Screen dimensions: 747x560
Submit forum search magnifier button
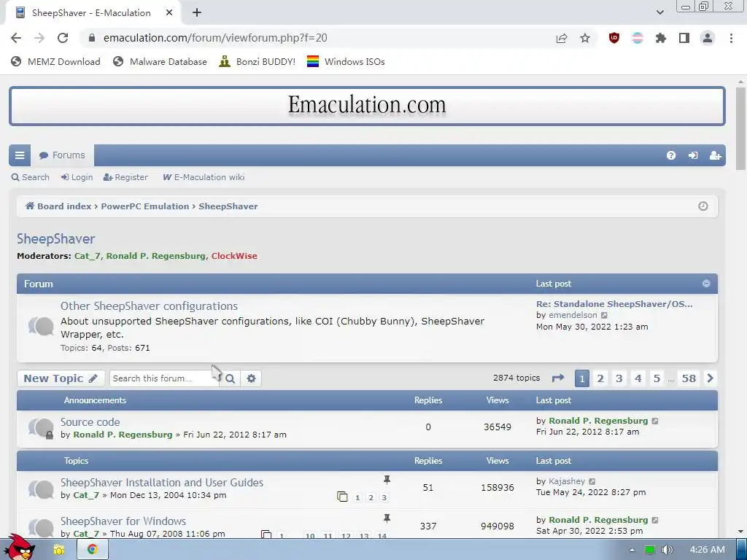(230, 378)
